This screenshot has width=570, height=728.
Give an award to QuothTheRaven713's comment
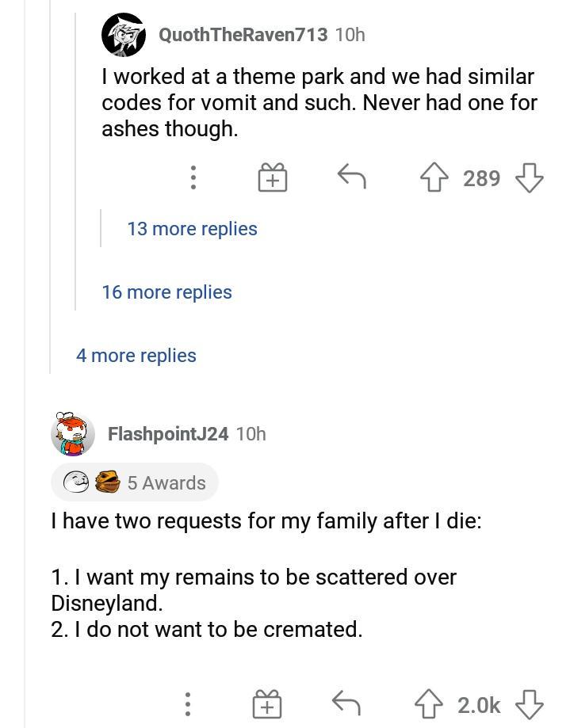(x=272, y=178)
